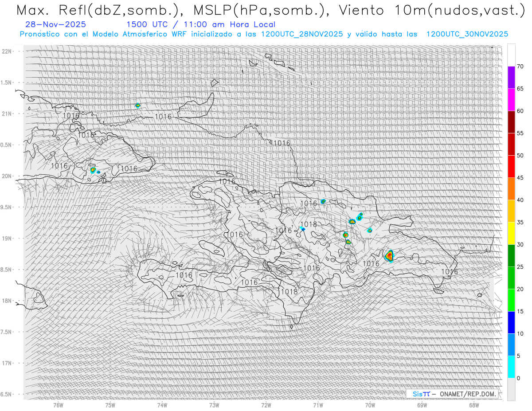532x411 pixels.
Task: Click the magenta 60–65 dBZ swatch
Action: [x=511, y=99]
